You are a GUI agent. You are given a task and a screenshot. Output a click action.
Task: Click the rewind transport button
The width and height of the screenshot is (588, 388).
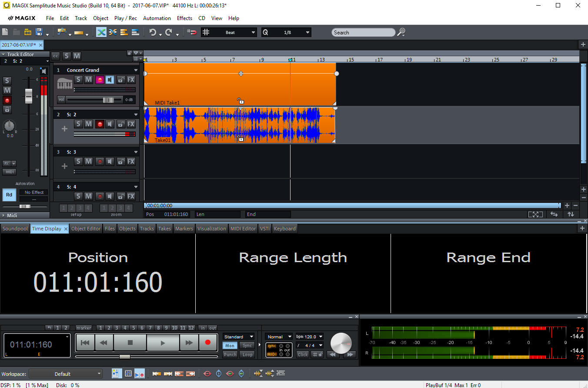click(104, 343)
